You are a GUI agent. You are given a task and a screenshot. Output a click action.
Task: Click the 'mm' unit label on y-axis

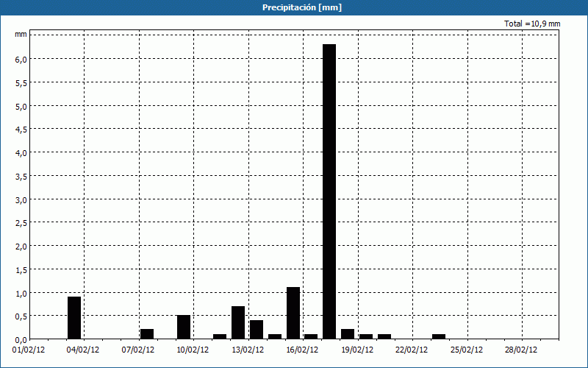(21, 35)
